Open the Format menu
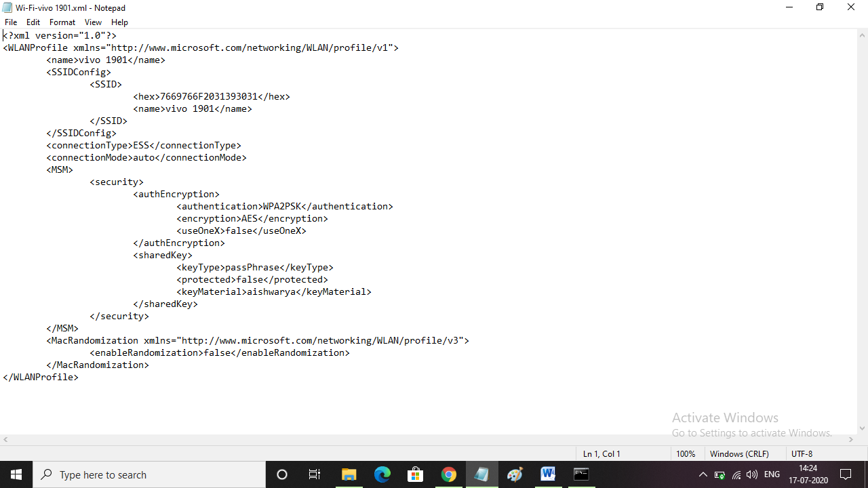868x488 pixels. click(x=62, y=22)
